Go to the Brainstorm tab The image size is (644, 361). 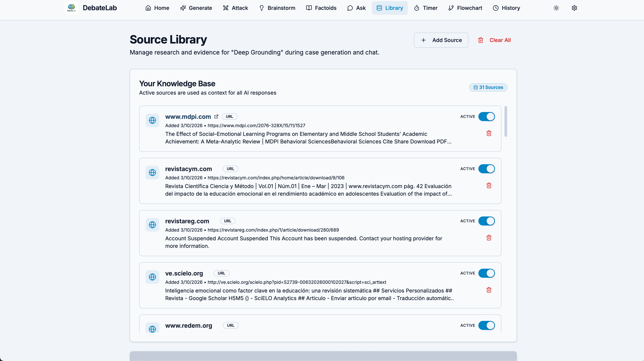[277, 8]
